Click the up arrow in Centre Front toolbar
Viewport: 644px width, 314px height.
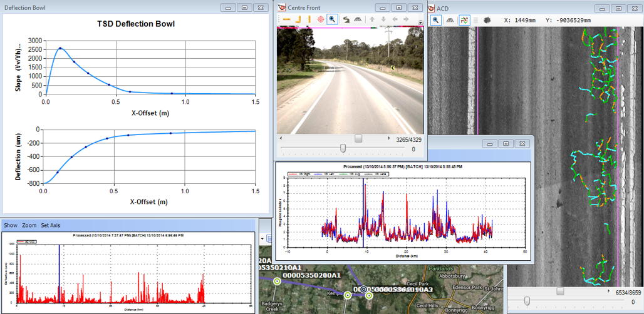coord(372,19)
